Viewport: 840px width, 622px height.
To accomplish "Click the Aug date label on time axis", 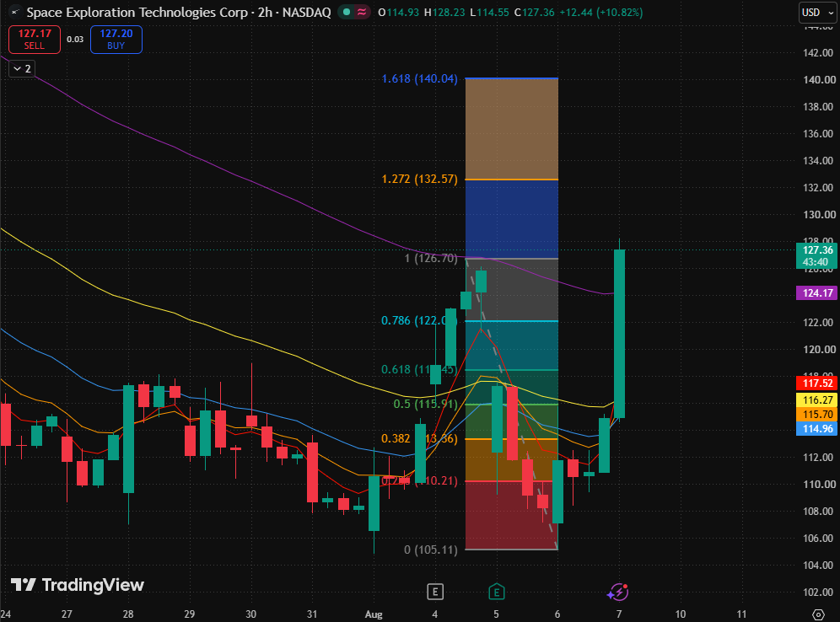I will (374, 614).
